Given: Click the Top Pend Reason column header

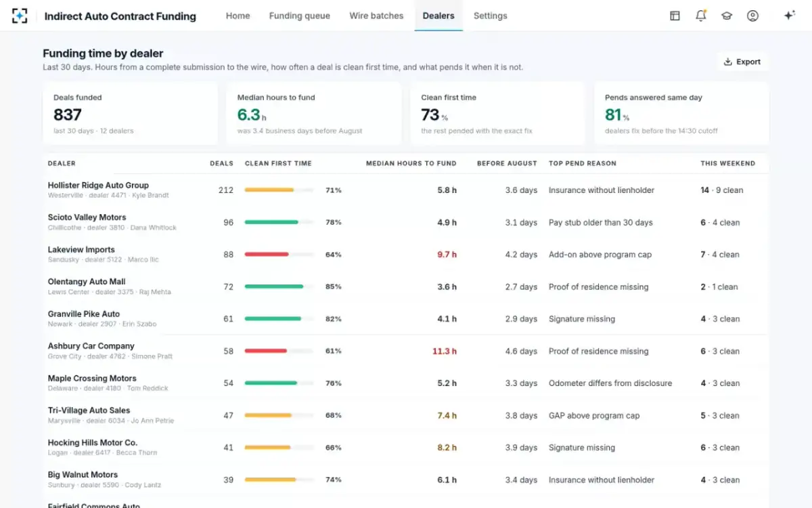Looking at the screenshot, I should click(583, 163).
